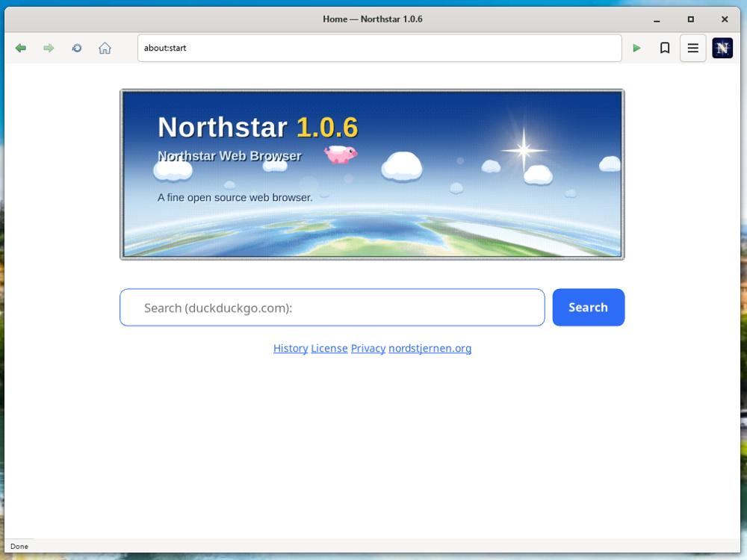Click the "Done" status bar text
The width and height of the screenshot is (747, 560).
(x=19, y=547)
